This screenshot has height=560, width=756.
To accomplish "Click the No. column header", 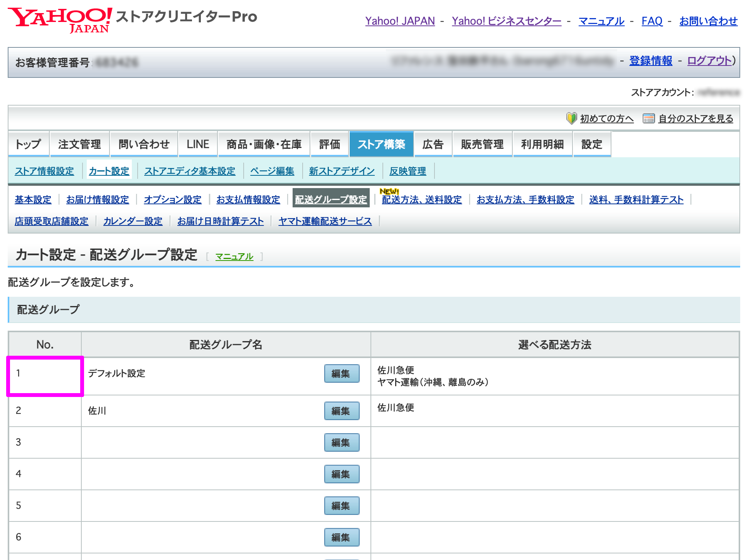I will pos(45,345).
